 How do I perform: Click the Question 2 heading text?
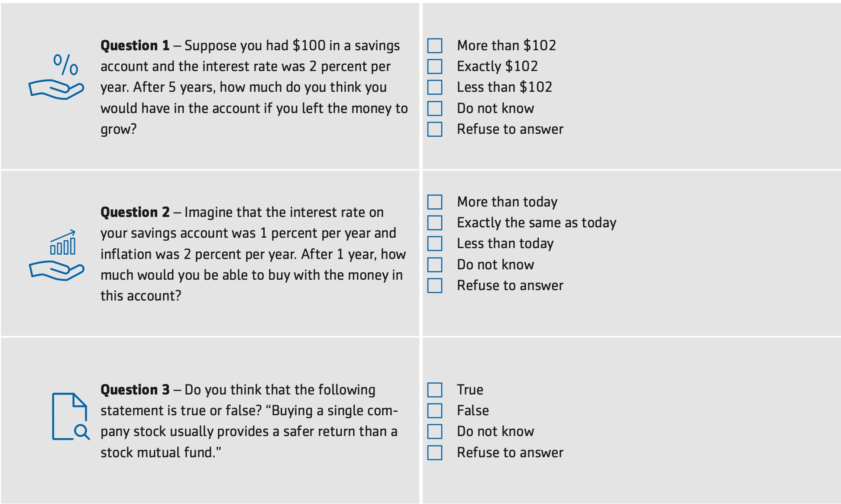(x=135, y=212)
